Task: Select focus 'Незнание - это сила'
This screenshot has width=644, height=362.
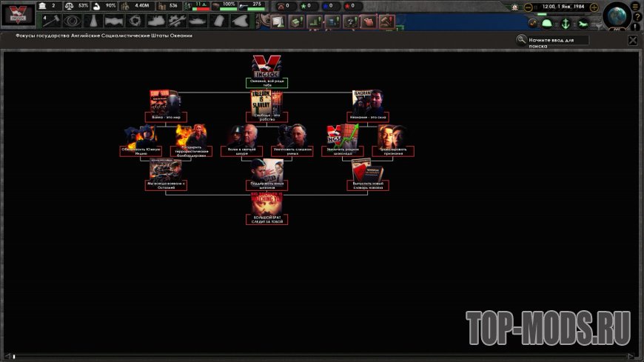Action: pyautogui.click(x=368, y=116)
